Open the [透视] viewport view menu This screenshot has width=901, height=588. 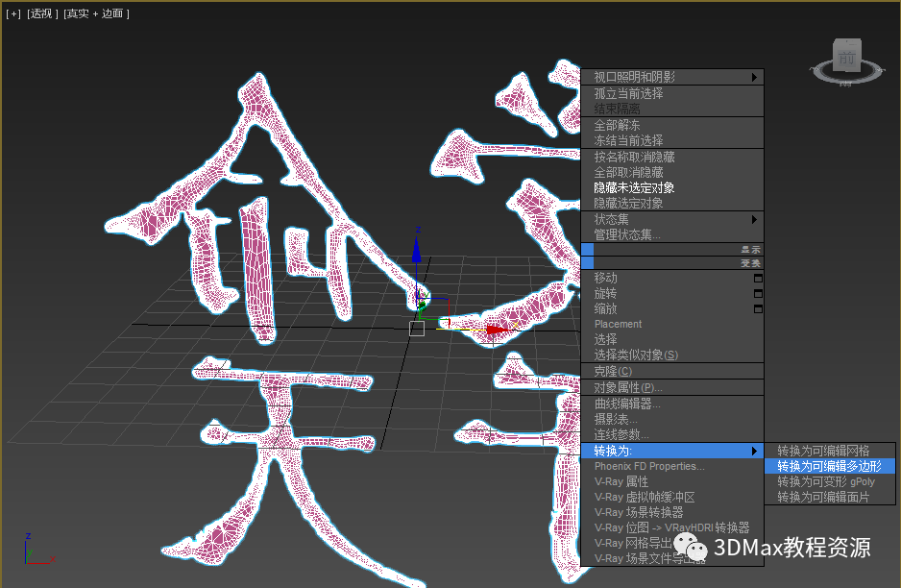42,13
